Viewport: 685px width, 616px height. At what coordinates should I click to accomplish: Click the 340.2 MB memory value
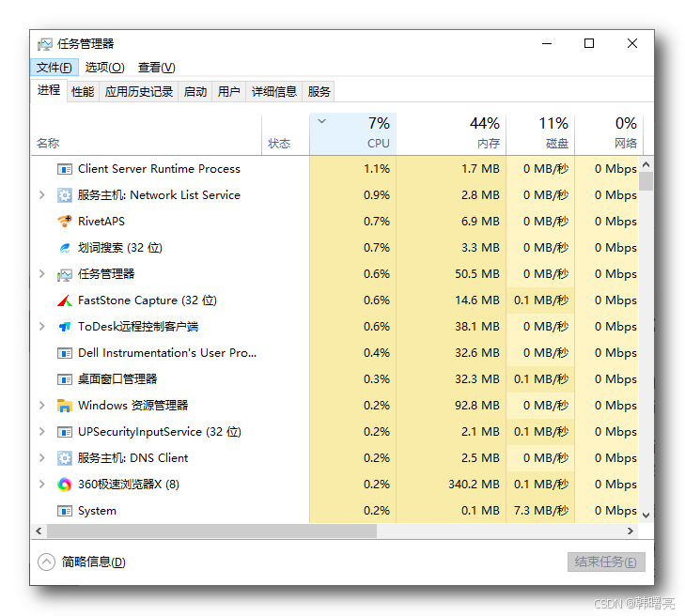tap(474, 485)
